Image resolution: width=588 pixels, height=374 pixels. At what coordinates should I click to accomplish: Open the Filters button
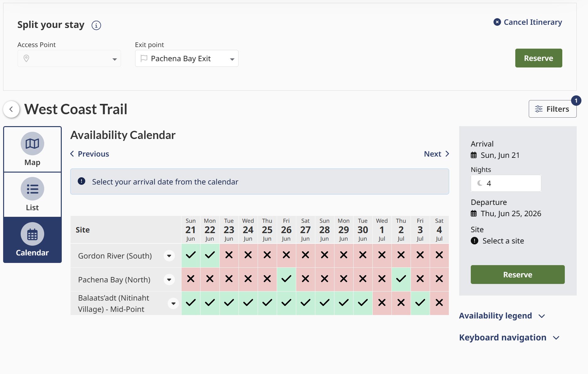click(552, 109)
